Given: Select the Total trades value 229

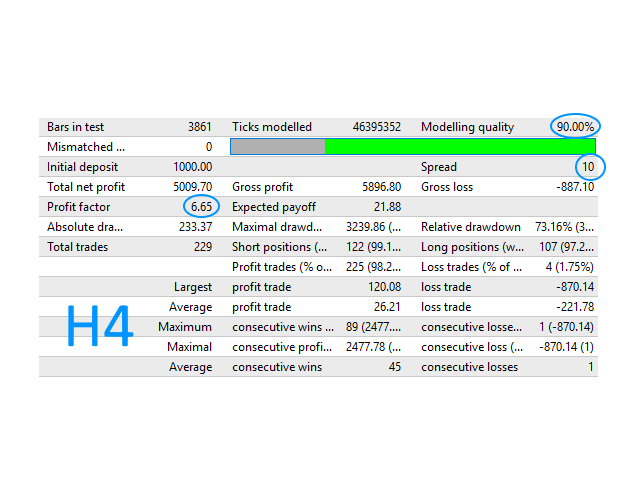Looking at the screenshot, I should pyautogui.click(x=201, y=247).
